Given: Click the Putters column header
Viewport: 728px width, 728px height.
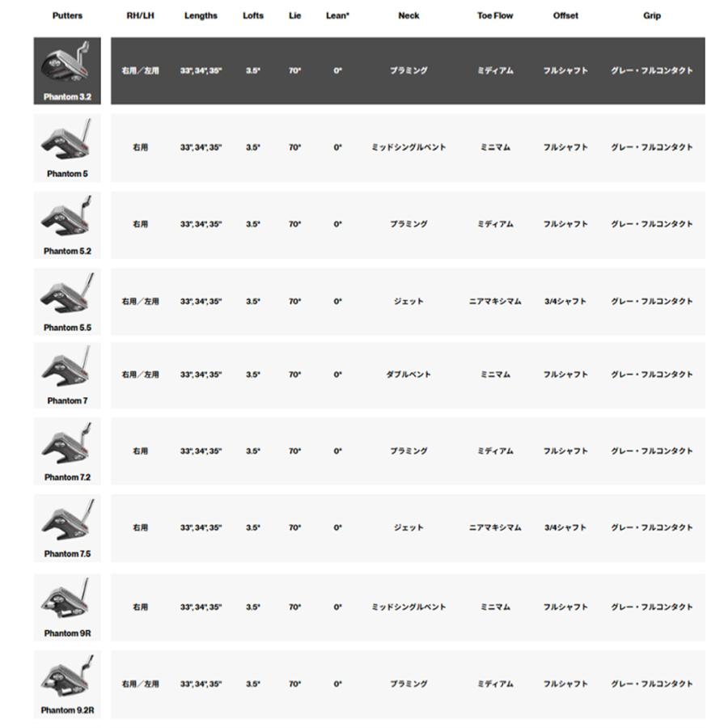Looking at the screenshot, I should point(67,15).
